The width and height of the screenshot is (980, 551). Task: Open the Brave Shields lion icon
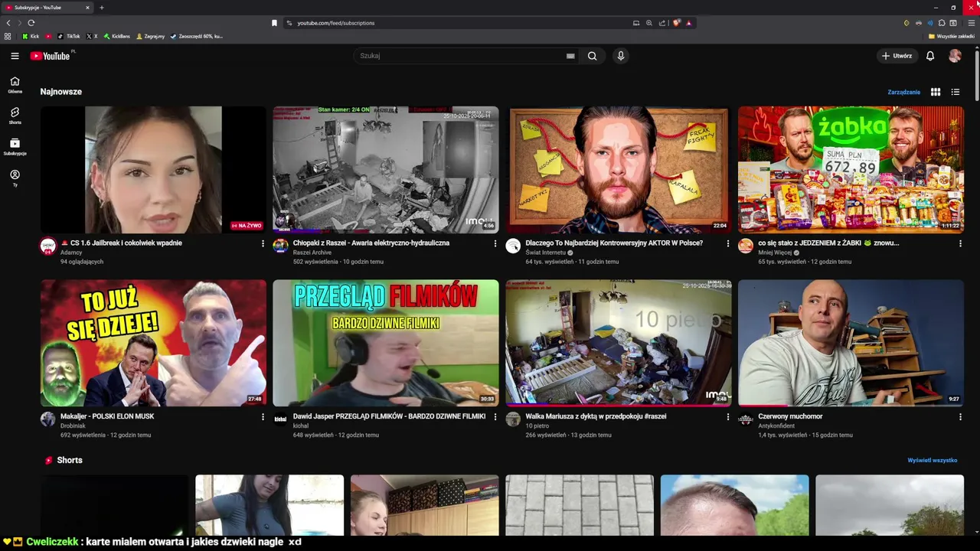coord(677,23)
